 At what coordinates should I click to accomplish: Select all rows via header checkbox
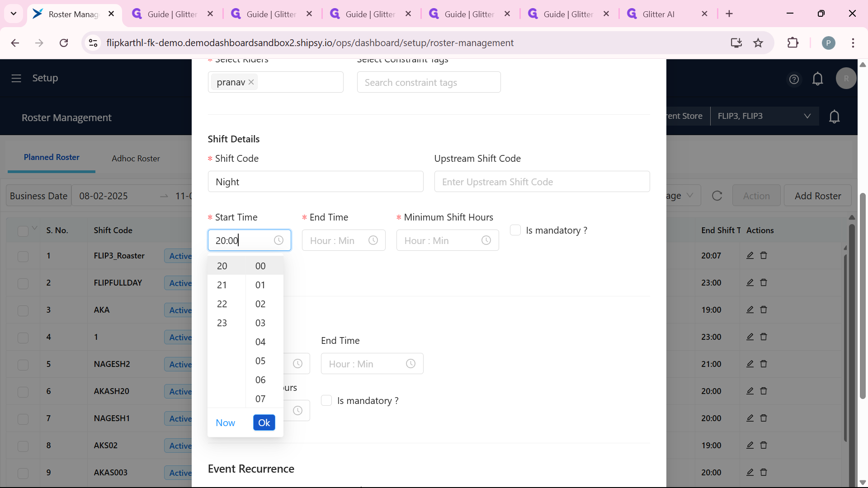point(23,231)
